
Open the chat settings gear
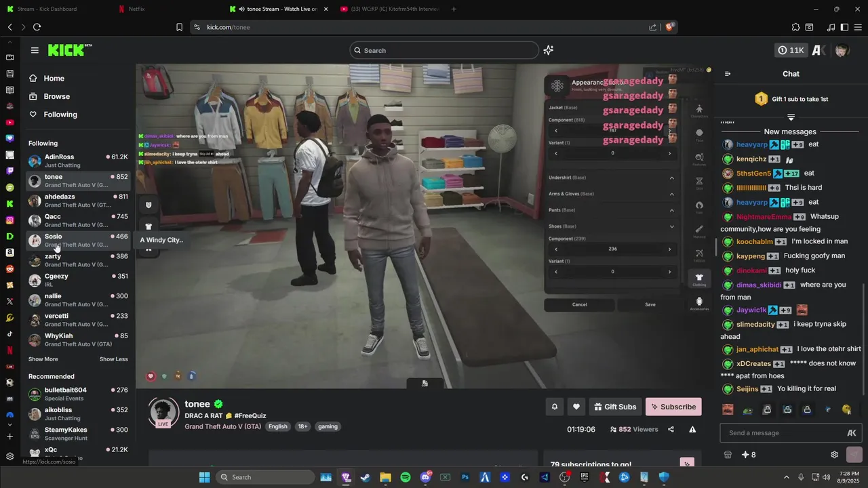pyautogui.click(x=835, y=455)
